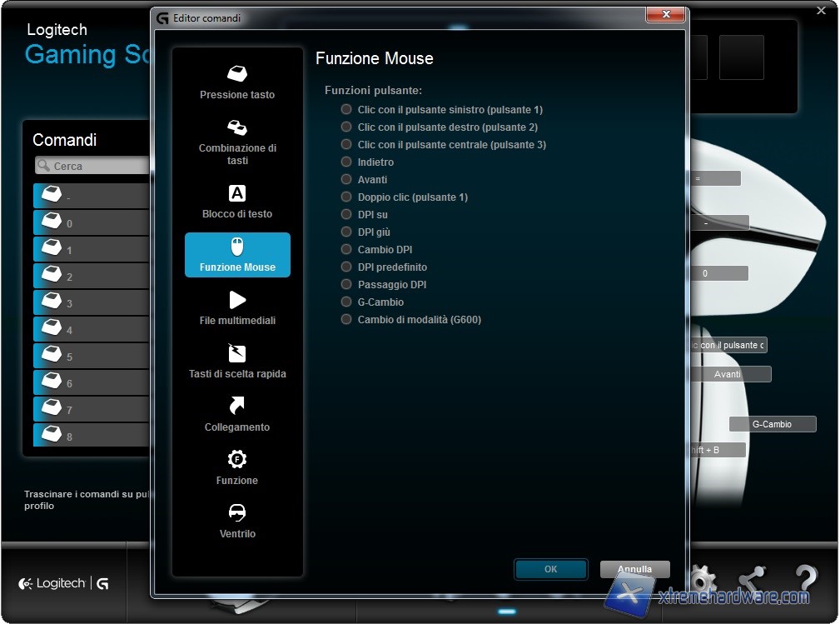840x624 pixels.
Task: Open the Funzione gear icon category
Action: point(237,459)
